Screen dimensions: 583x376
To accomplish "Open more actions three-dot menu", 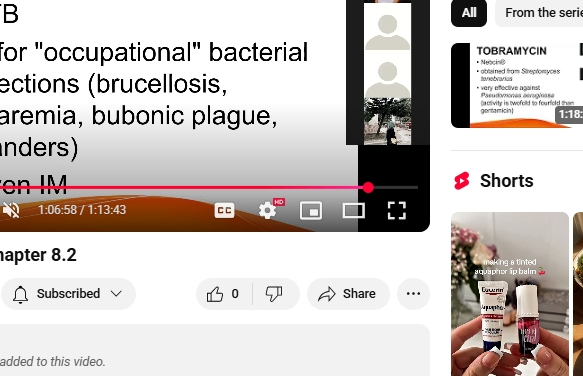I will coord(413,294).
